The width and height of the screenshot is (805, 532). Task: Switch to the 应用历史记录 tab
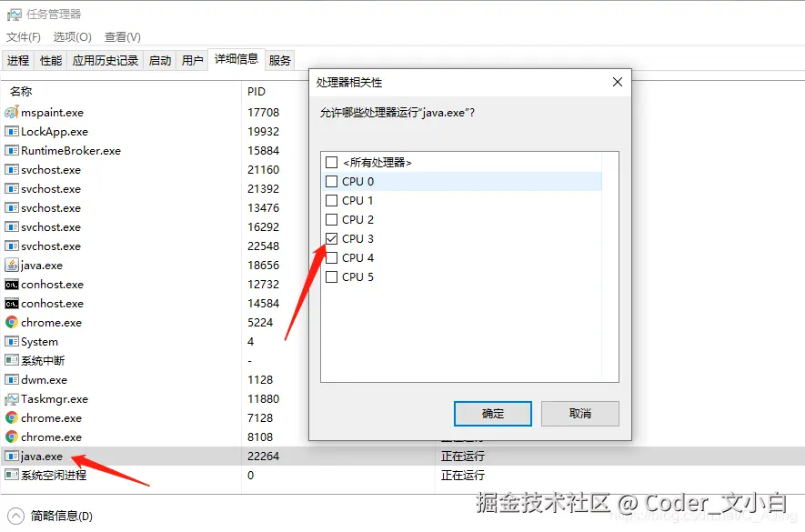pyautogui.click(x=106, y=61)
